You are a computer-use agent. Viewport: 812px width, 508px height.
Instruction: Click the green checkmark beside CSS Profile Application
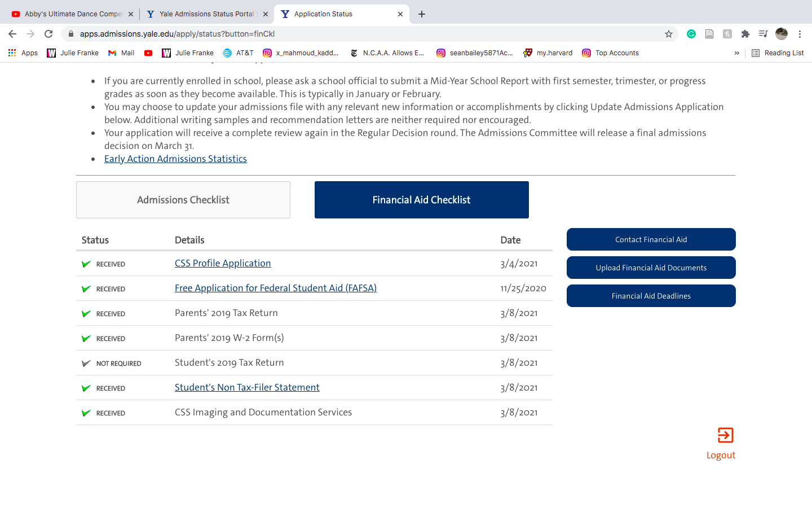click(x=86, y=264)
